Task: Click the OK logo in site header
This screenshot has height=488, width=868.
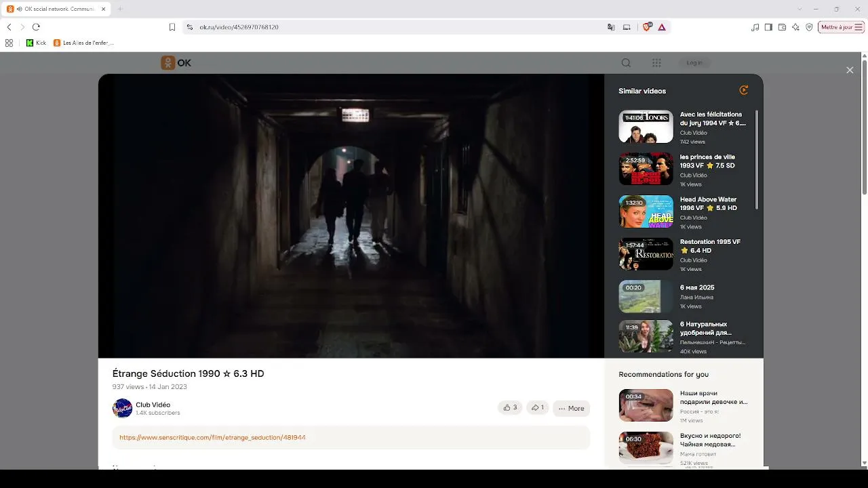Action: tap(176, 62)
